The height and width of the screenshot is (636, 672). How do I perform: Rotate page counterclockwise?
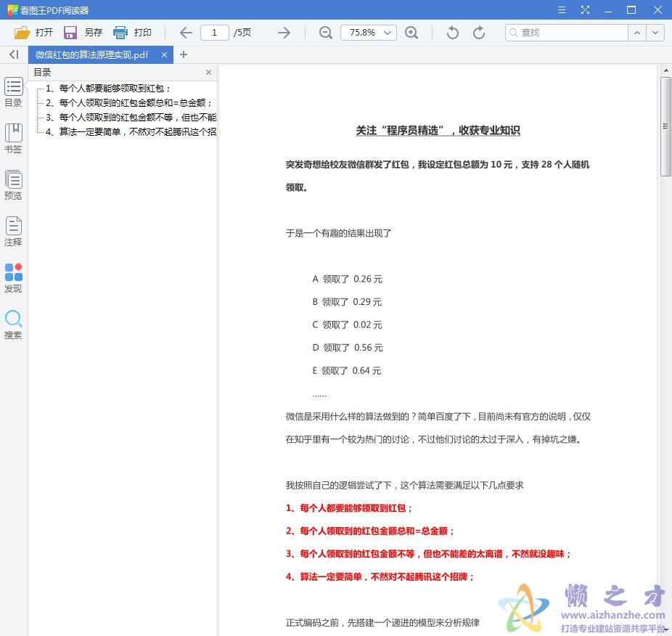coord(453,33)
